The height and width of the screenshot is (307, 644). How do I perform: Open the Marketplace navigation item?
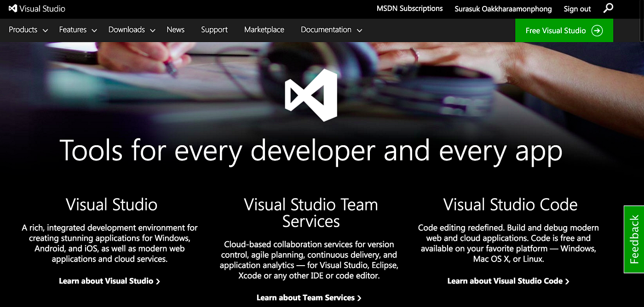click(x=264, y=29)
